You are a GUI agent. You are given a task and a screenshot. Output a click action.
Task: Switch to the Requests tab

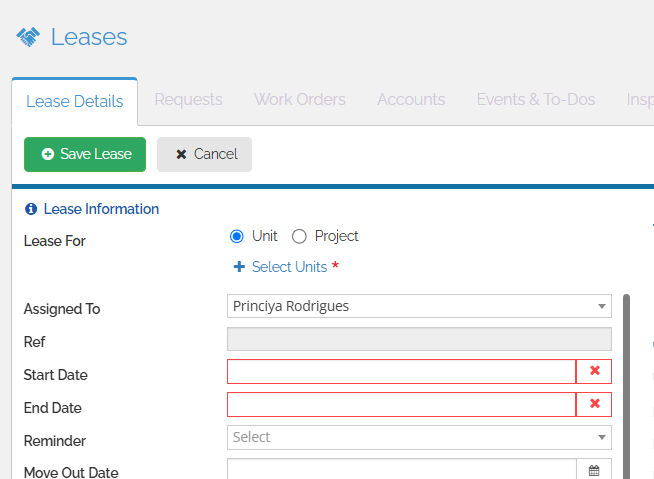point(188,100)
